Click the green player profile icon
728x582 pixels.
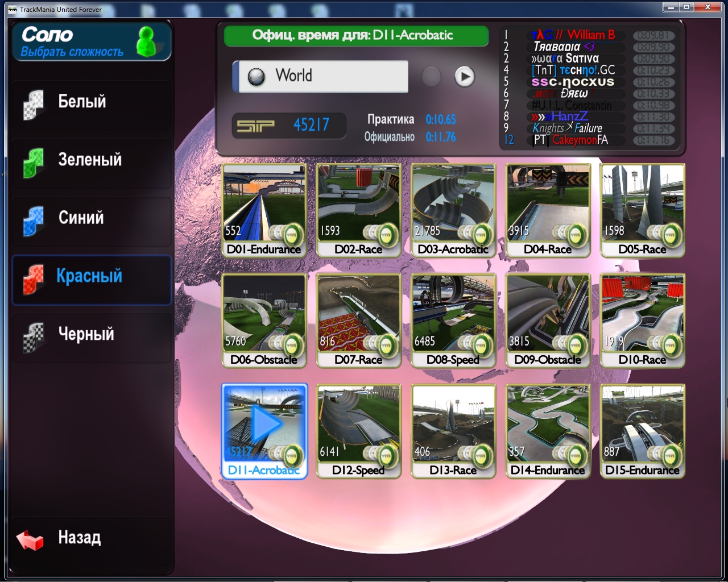147,41
